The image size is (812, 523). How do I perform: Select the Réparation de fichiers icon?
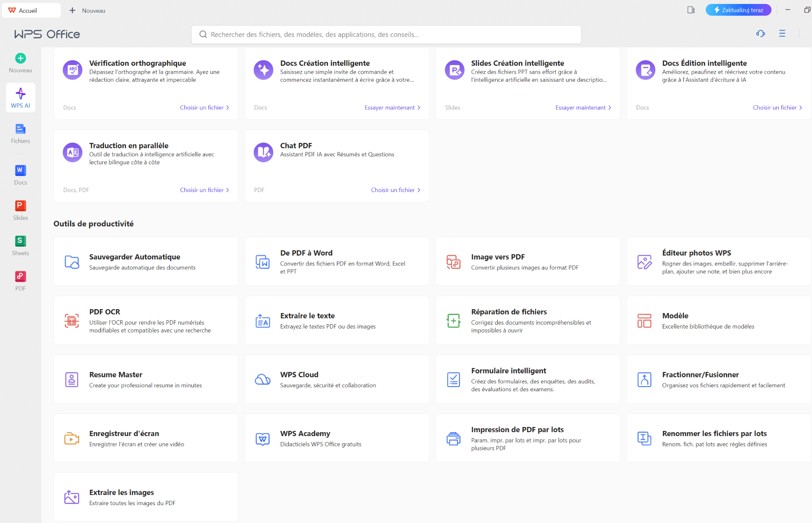[x=454, y=321]
